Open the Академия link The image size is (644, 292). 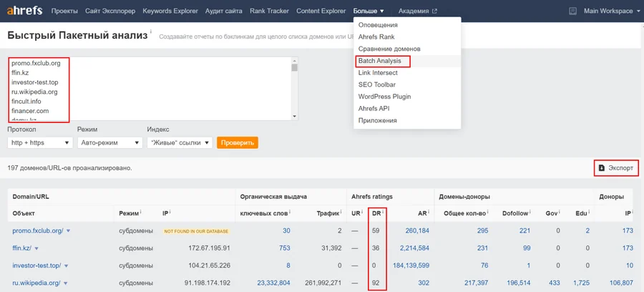pyautogui.click(x=413, y=11)
